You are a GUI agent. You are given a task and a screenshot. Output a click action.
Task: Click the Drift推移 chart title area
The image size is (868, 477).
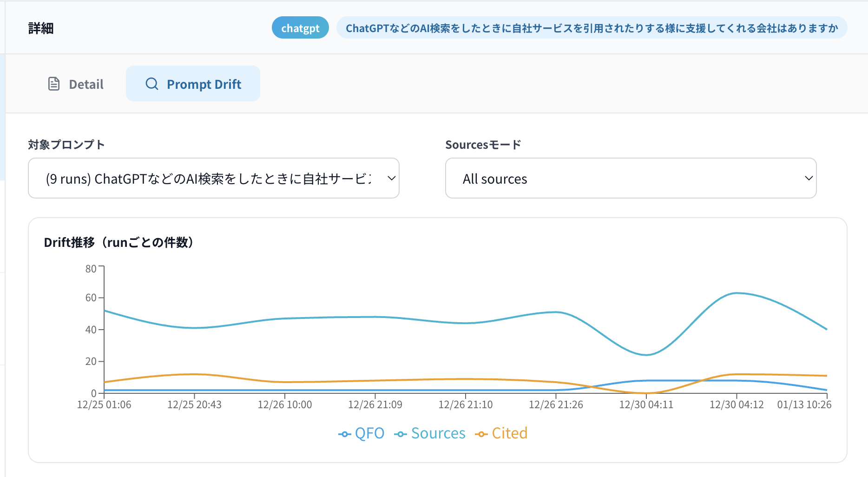point(119,242)
